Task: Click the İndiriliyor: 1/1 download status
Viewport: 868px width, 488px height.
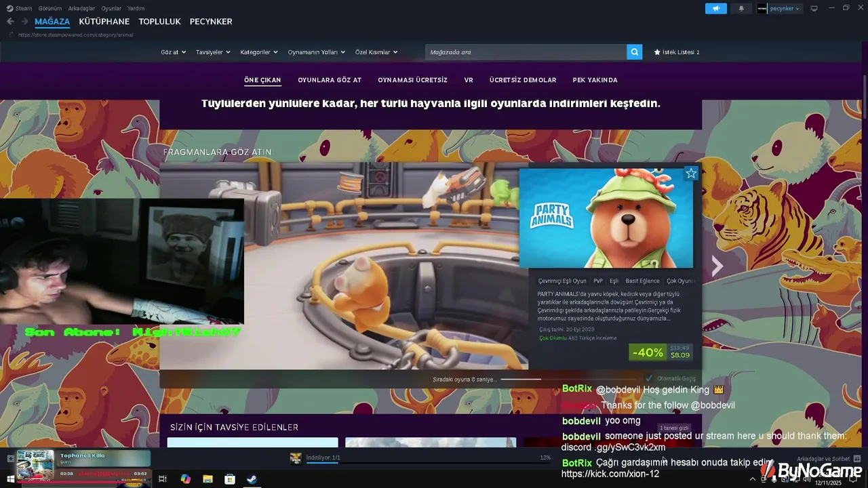Action: [x=323, y=457]
